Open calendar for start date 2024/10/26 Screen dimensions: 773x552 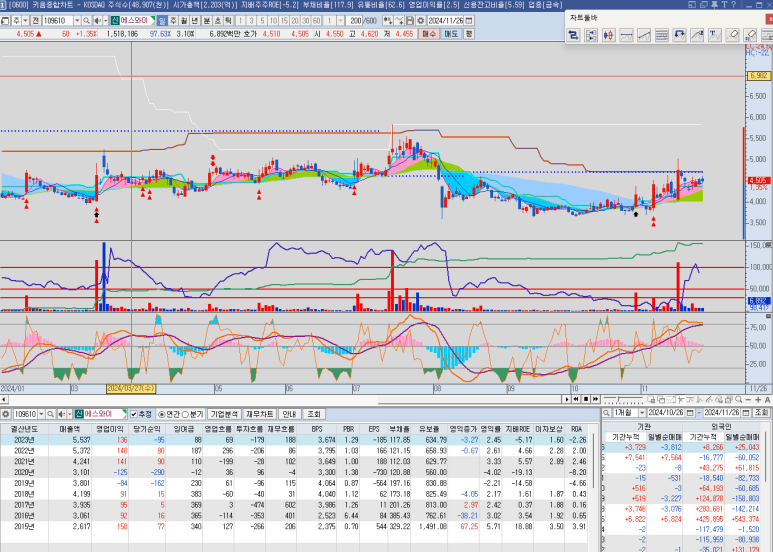pos(690,413)
